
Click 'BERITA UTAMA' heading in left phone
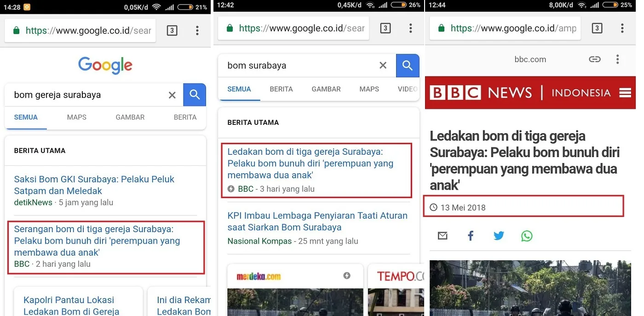tap(40, 151)
